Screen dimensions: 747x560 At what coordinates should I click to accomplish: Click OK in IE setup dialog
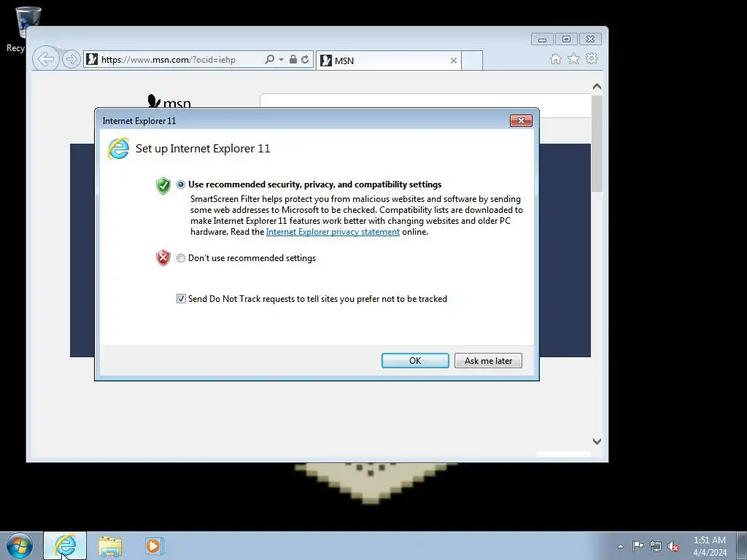pyautogui.click(x=415, y=360)
